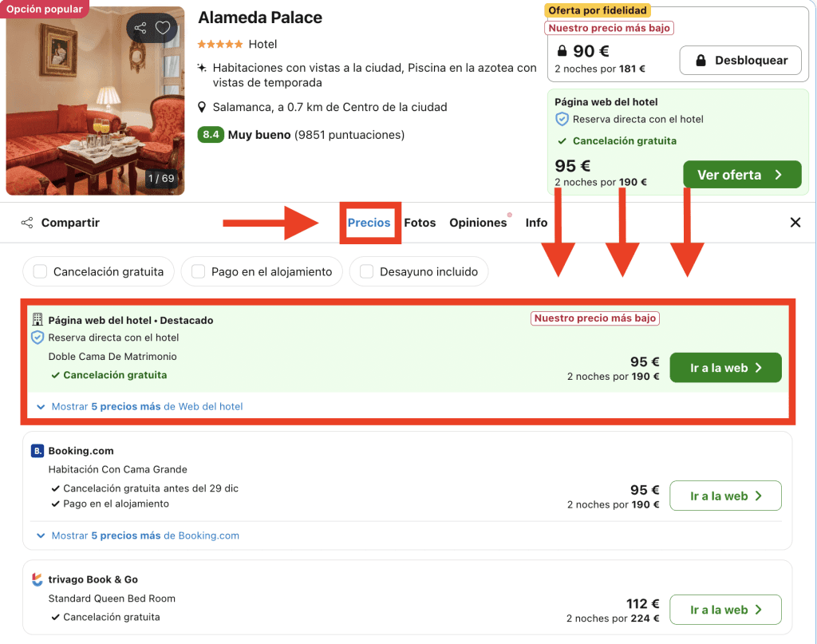Enable the Cancelación gratuita filter checkbox
This screenshot has height=644, width=817.
coord(40,272)
